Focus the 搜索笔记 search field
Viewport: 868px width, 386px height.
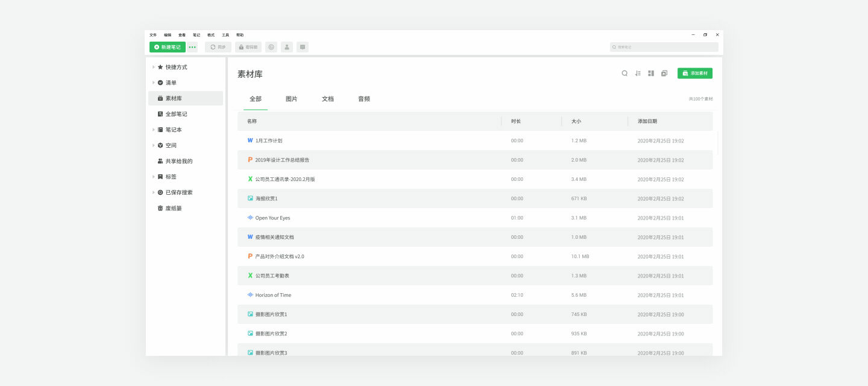pos(664,46)
